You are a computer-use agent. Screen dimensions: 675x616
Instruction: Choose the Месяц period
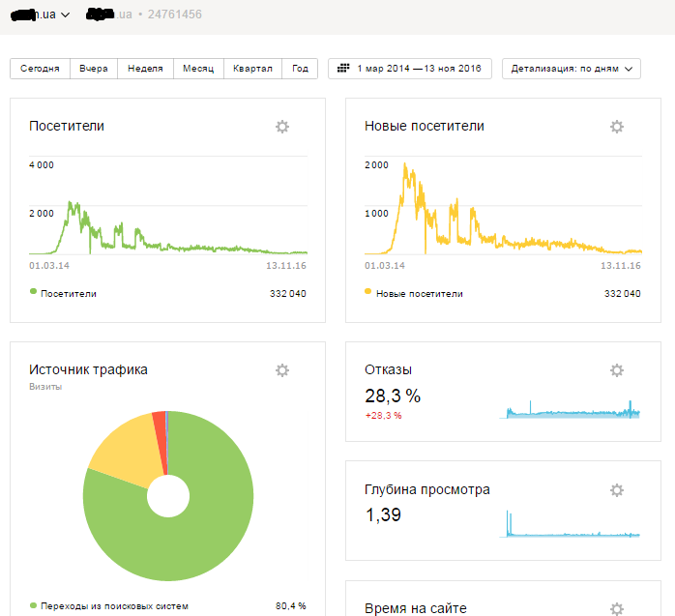tap(198, 69)
